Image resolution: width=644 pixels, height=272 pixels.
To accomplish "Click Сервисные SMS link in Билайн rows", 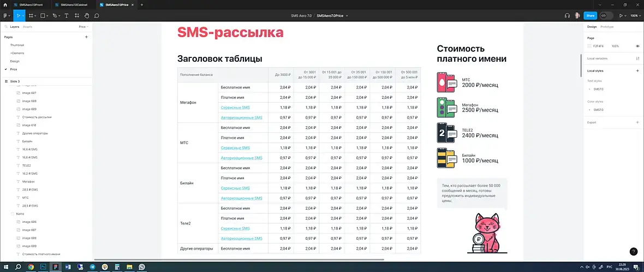I will pyautogui.click(x=235, y=188).
